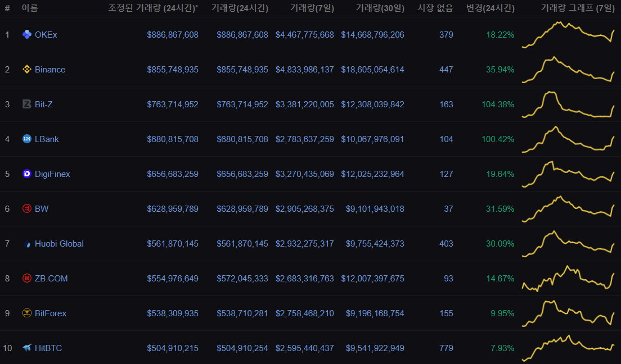Open the Binance exchange link
Image resolution: width=621 pixels, height=364 pixels.
(x=50, y=70)
